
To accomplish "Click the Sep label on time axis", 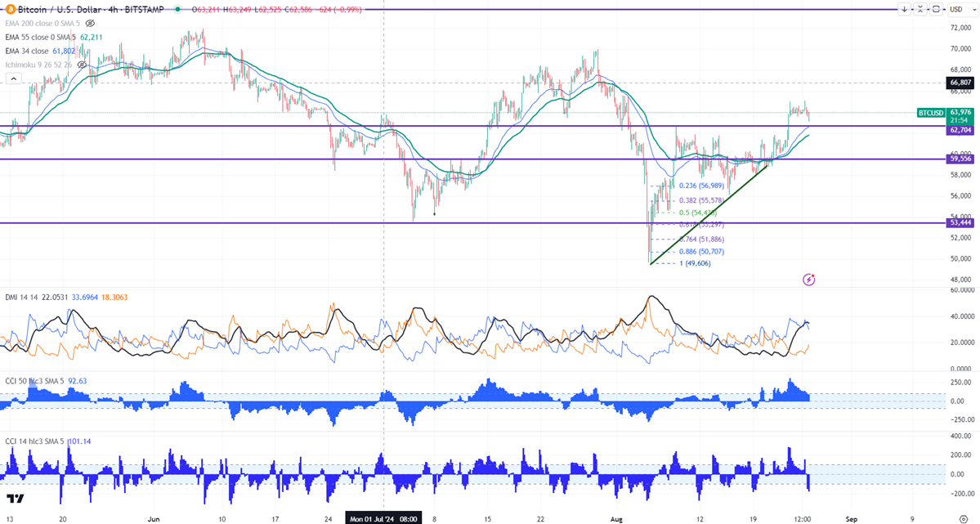I will point(851,519).
